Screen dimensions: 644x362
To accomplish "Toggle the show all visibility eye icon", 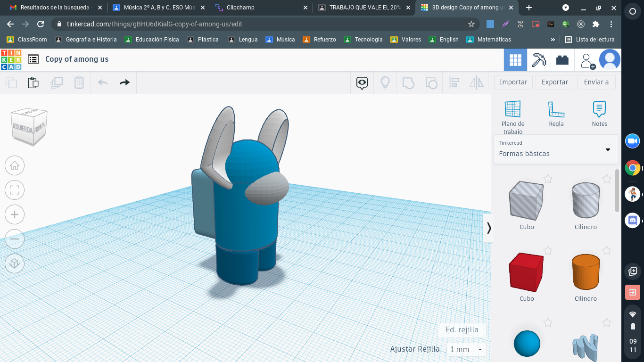I will [362, 83].
